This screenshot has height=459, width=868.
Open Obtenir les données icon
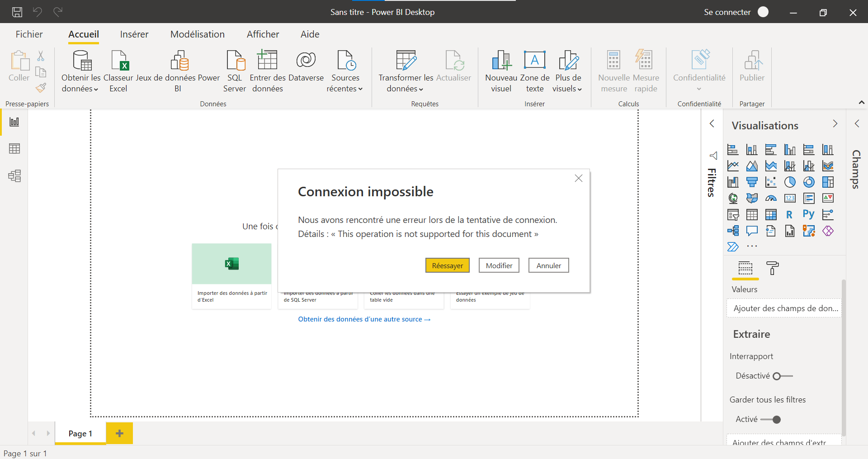(82, 60)
